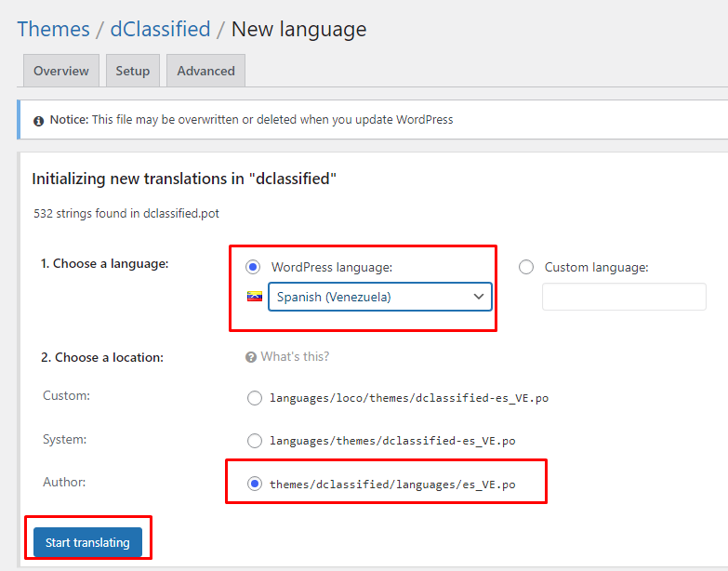Screen dimensions: 728x571
Task: Go to the Advanced tab
Action: tap(205, 71)
